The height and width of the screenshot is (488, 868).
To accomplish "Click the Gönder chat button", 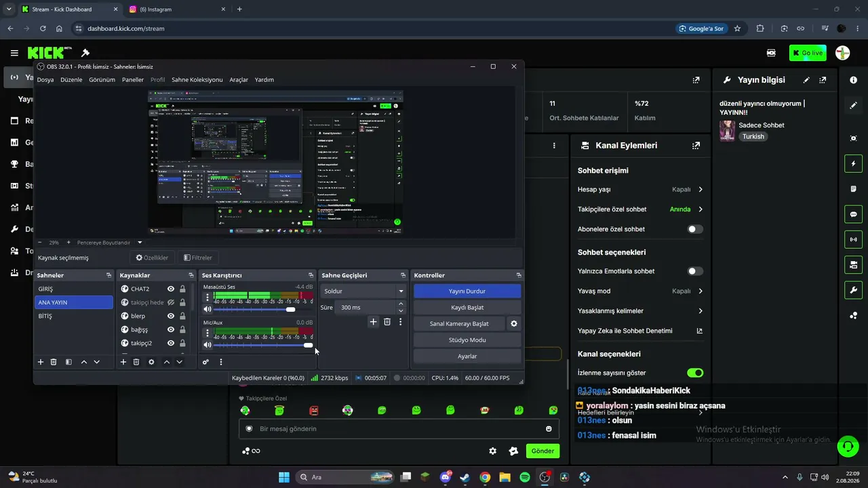I will 542,451.
